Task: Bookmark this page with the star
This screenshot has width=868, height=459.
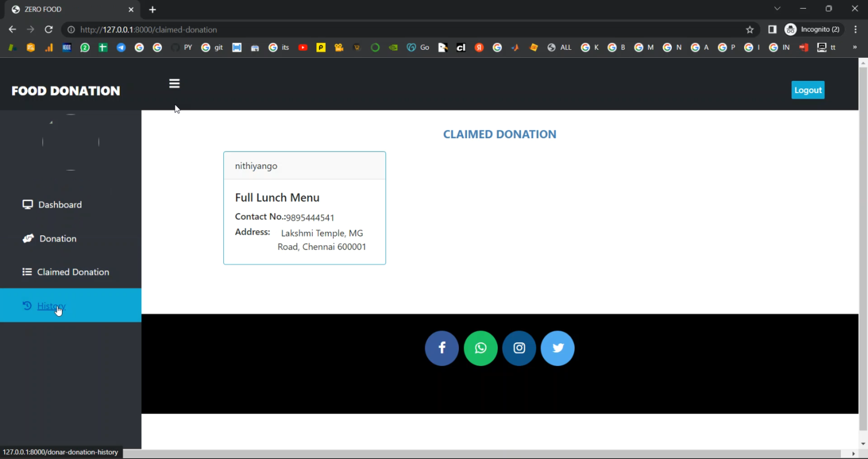Action: point(750,29)
